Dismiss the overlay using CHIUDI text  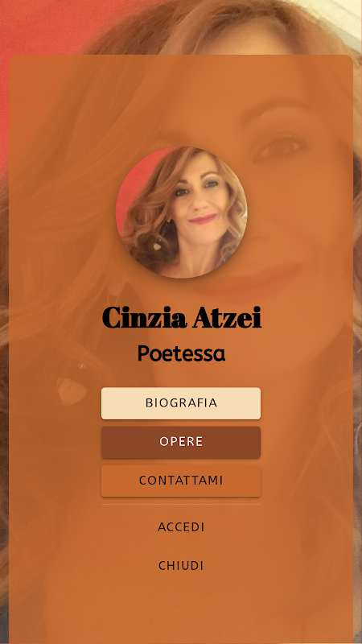[x=181, y=567]
